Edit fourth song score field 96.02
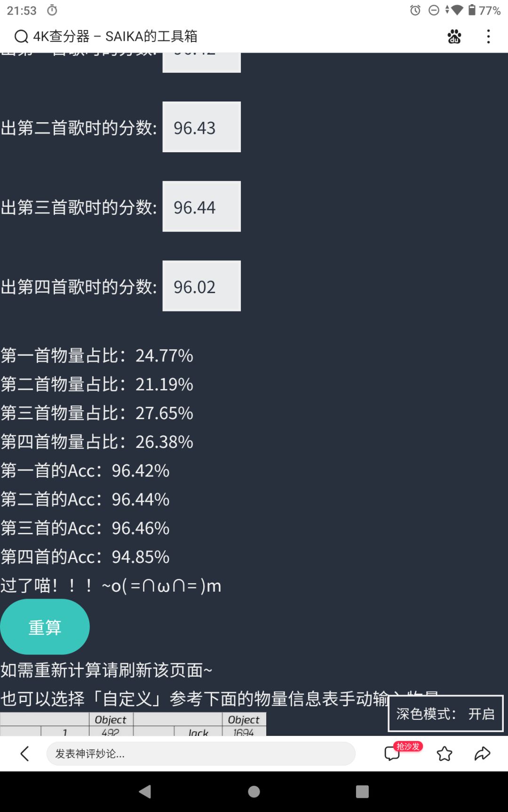 pyautogui.click(x=202, y=286)
